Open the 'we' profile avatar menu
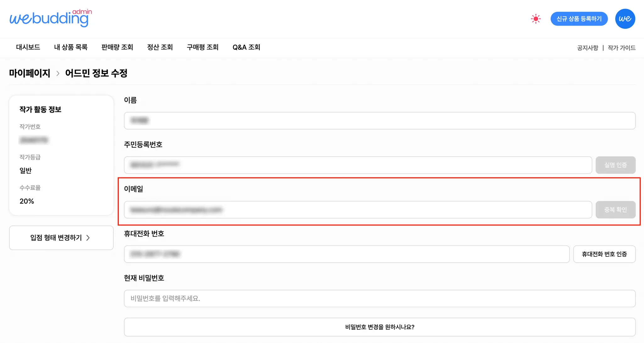This screenshot has height=343, width=644. click(625, 19)
